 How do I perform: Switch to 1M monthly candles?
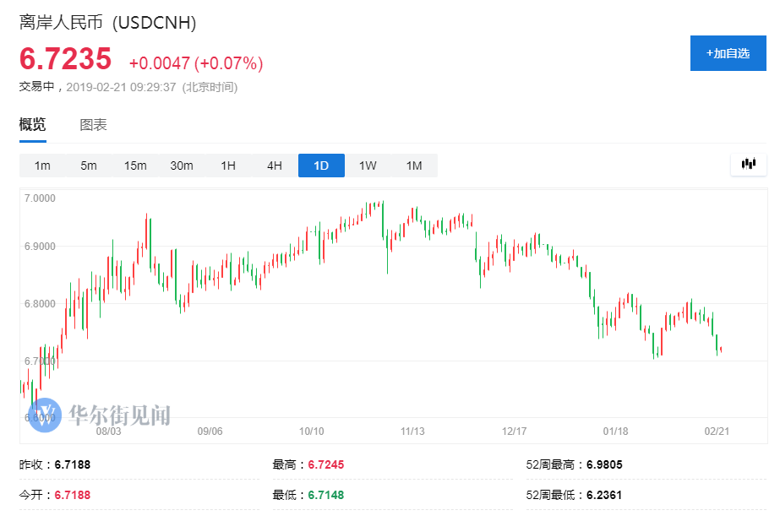click(414, 166)
